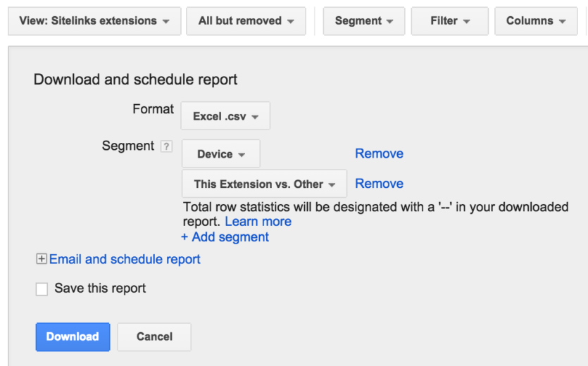Cancel the report download
This screenshot has height=366, width=588.
point(154,336)
